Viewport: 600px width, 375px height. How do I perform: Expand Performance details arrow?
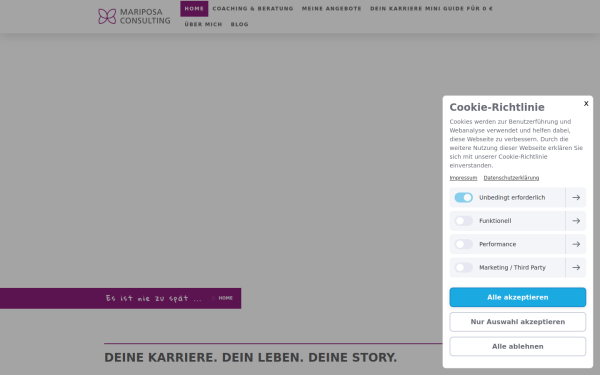click(x=576, y=244)
